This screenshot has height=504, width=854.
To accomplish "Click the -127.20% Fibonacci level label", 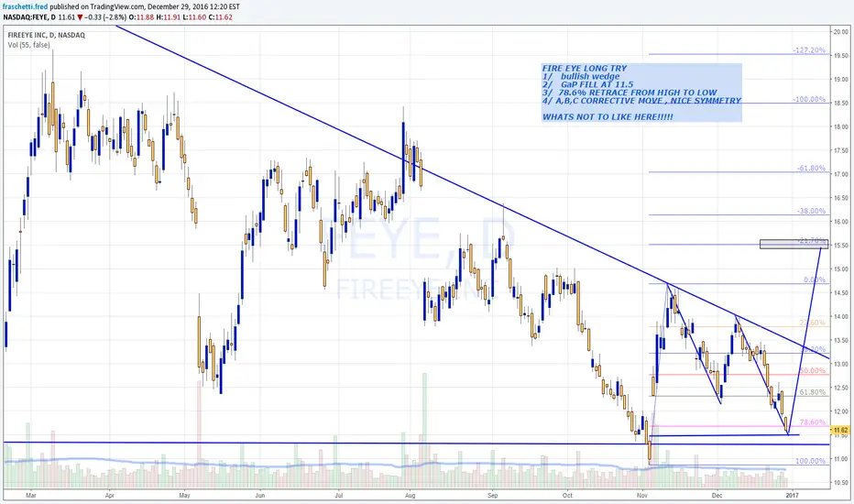I will (809, 50).
